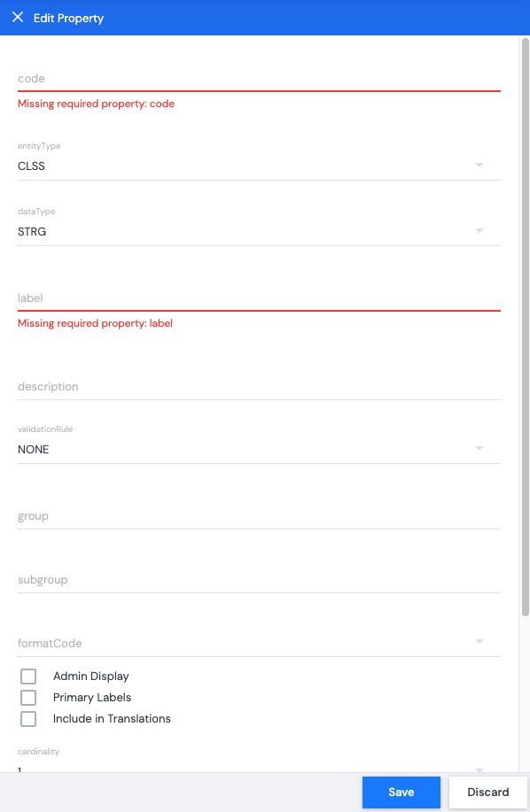Click the validationRule dropdown arrow icon
This screenshot has width=530, height=812.
point(479,448)
